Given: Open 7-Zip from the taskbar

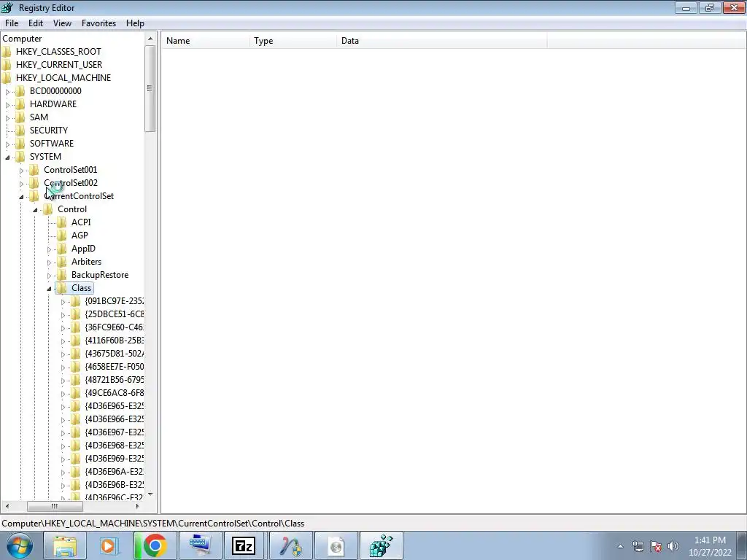Looking at the screenshot, I should click(243, 545).
